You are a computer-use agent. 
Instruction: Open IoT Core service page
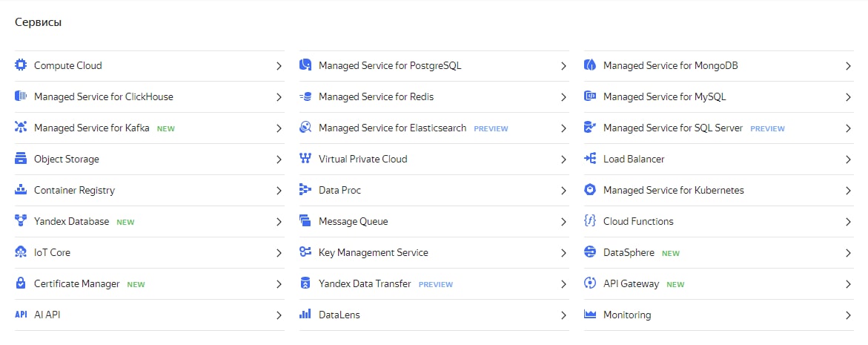coord(150,252)
